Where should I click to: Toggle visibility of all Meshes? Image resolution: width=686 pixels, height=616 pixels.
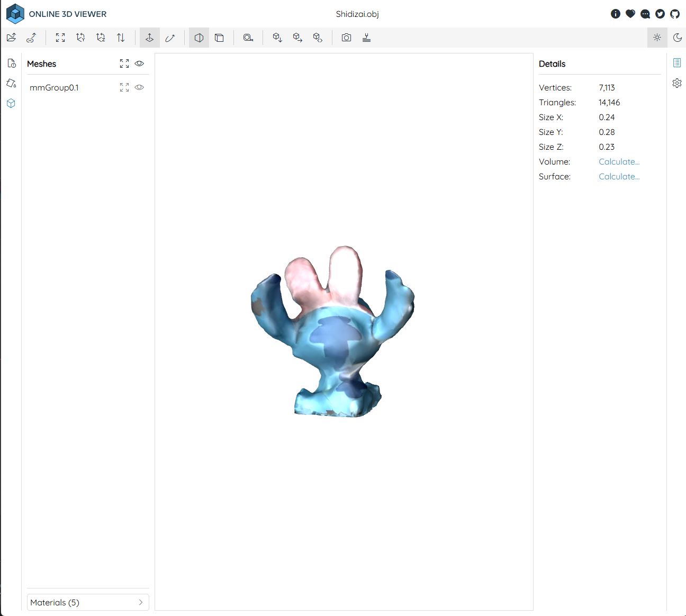click(x=139, y=64)
